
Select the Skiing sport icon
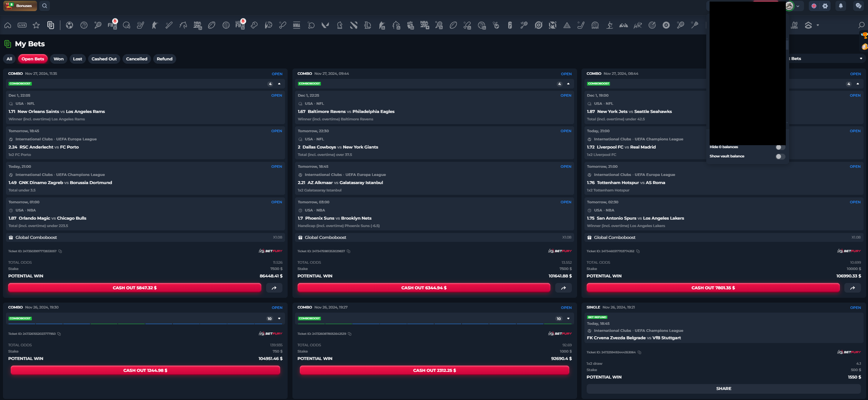coord(609,25)
